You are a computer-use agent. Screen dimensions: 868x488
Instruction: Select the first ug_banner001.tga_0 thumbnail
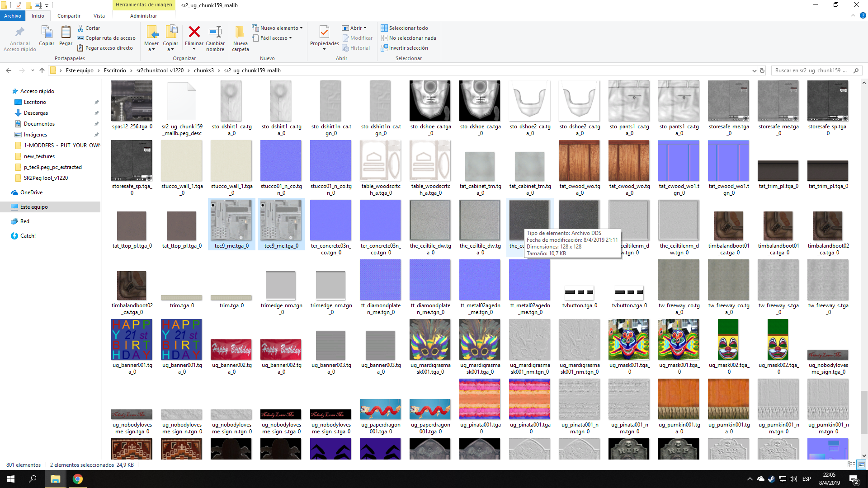pos(132,339)
